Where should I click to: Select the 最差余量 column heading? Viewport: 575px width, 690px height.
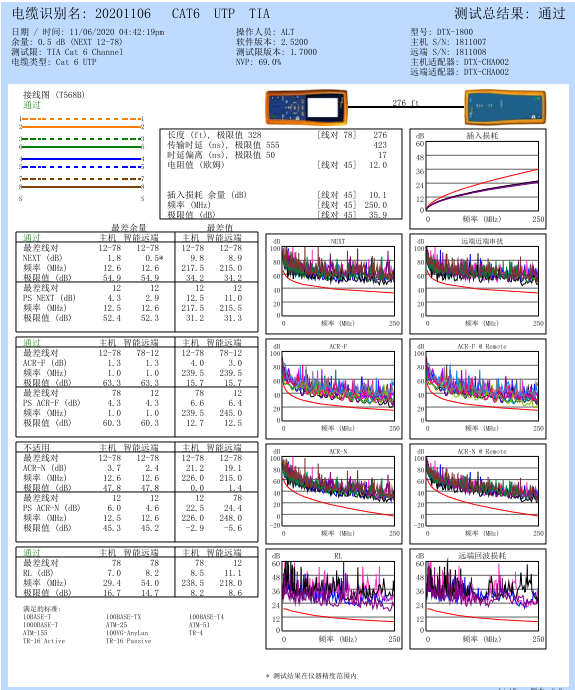click(x=129, y=228)
